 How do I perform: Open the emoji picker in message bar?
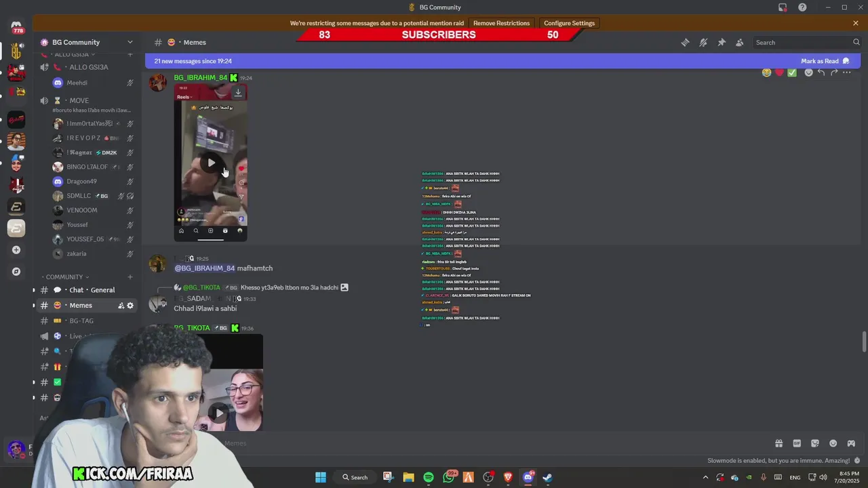click(833, 443)
